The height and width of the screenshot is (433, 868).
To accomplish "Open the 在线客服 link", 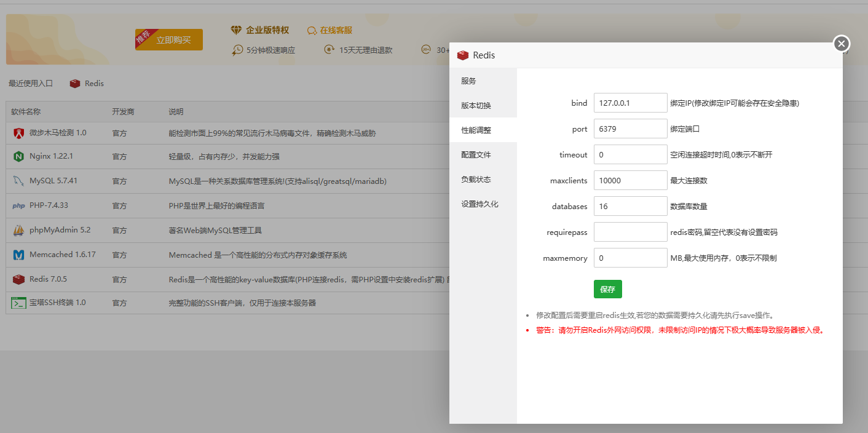I will coord(336,30).
